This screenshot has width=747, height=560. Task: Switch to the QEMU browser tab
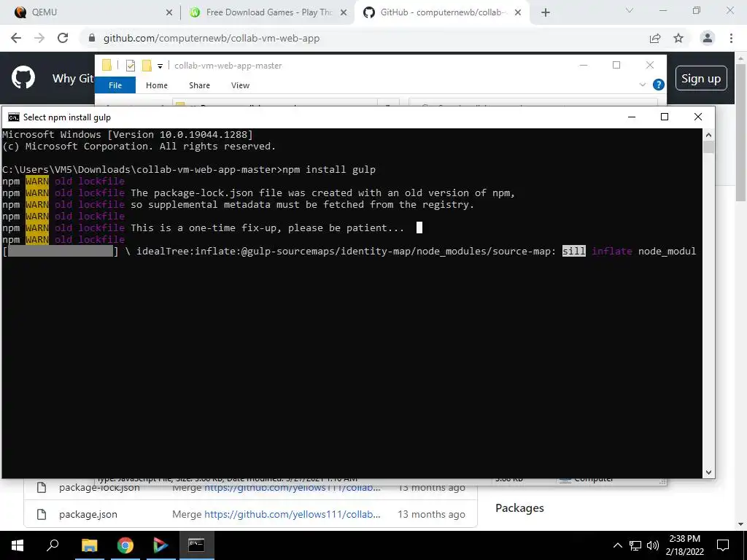pyautogui.click(x=90, y=12)
